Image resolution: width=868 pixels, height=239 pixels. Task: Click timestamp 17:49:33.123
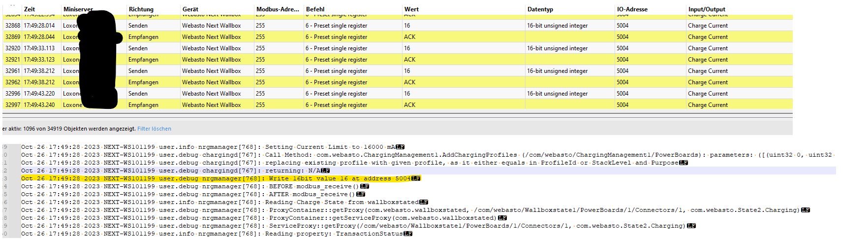point(39,60)
